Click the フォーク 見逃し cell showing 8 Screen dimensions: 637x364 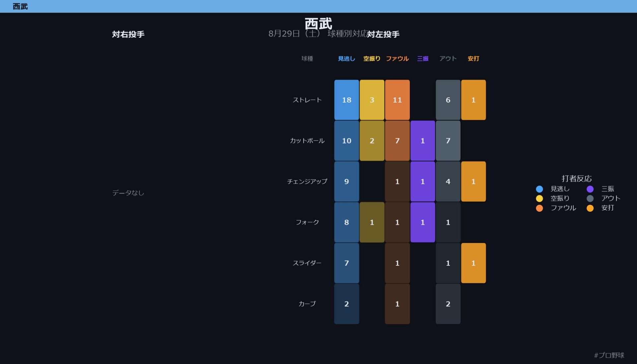(x=346, y=222)
